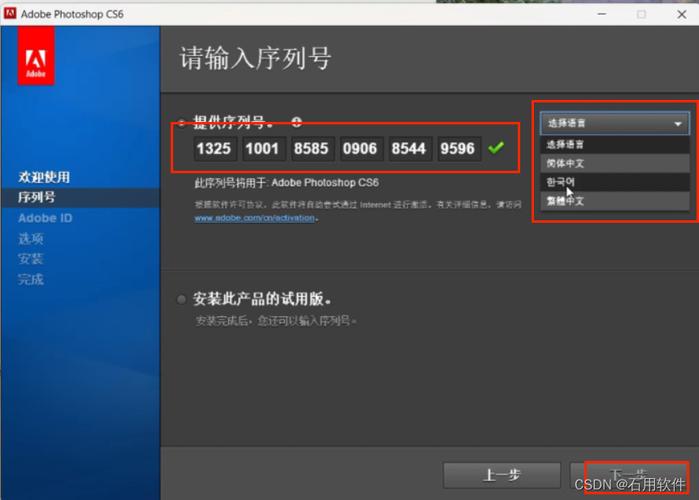The width and height of the screenshot is (699, 500).
Task: Select 序列号 step in sidebar
Action: pos(37,197)
